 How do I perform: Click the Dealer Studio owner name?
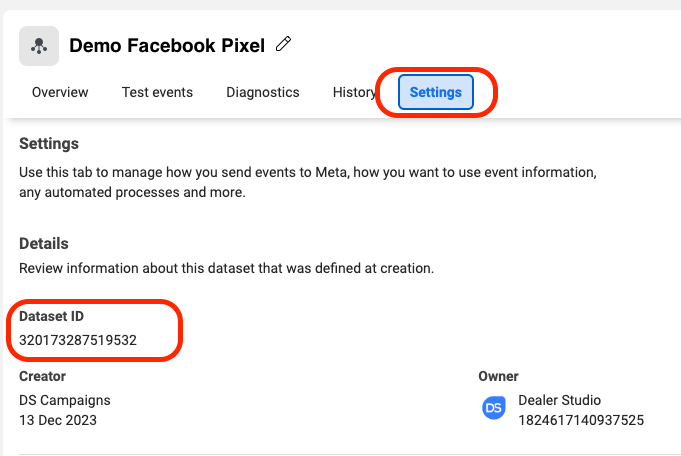pyautogui.click(x=559, y=400)
